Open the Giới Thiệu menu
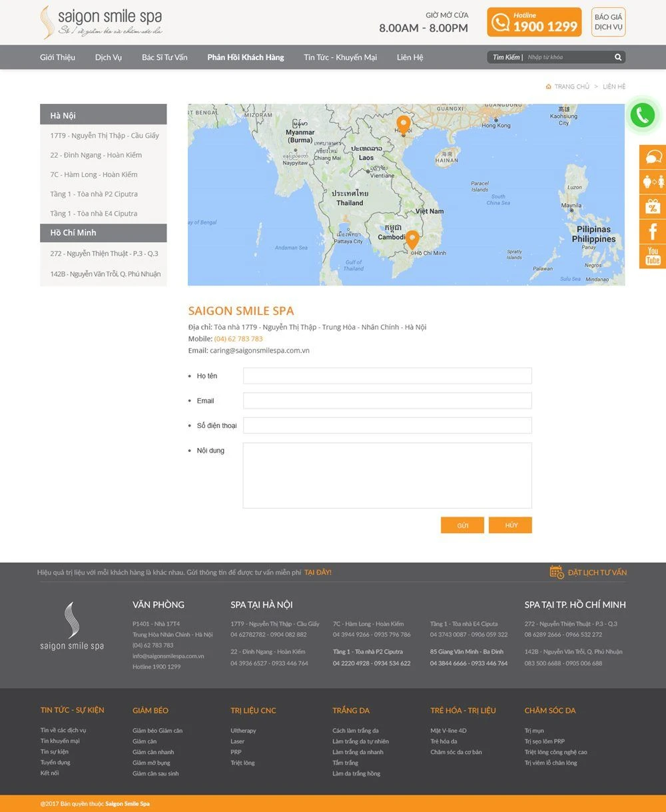Screen dimensions: 666x812 click(x=57, y=57)
